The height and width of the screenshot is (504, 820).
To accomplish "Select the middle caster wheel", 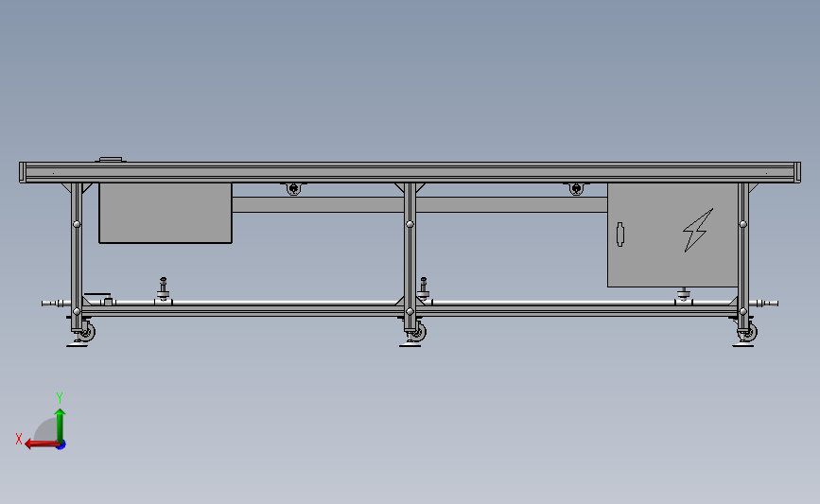I will (x=418, y=332).
